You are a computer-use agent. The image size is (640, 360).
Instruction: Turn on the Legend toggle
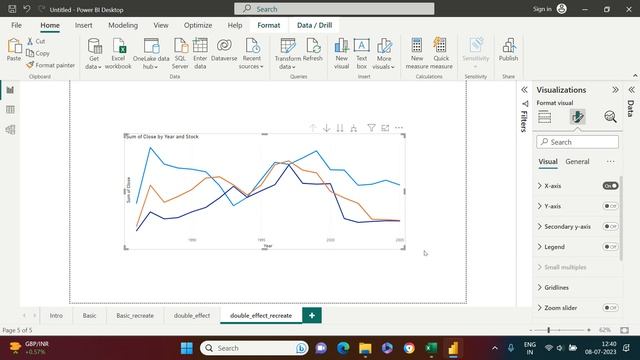pyautogui.click(x=610, y=247)
